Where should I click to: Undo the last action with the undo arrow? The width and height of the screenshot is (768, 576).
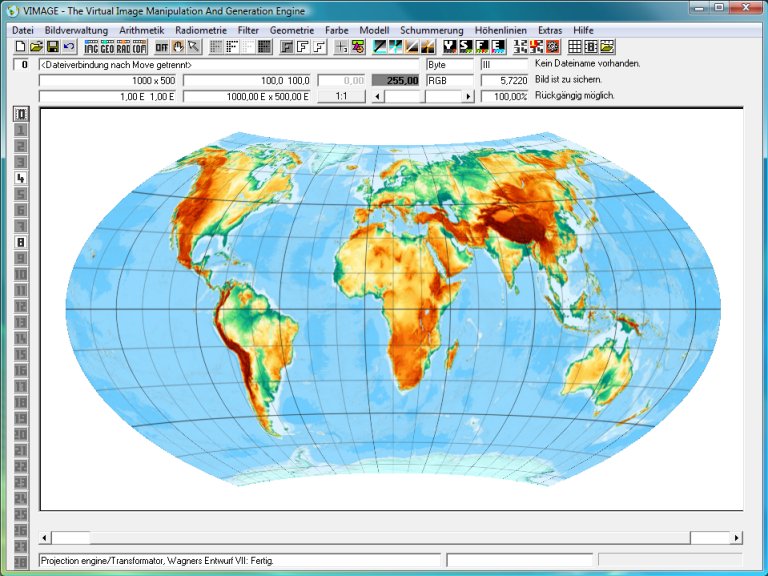click(69, 47)
